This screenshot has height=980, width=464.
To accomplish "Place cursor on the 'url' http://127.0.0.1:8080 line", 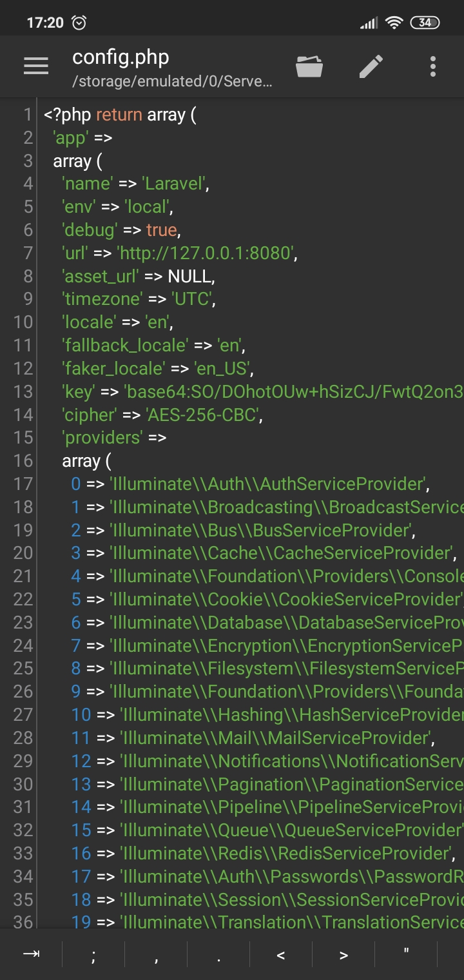I will pos(179,253).
